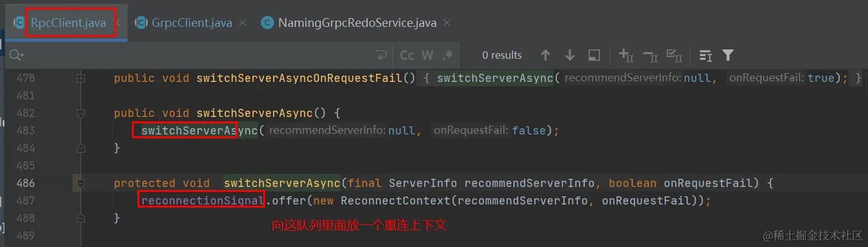This screenshot has width=868, height=247.
Task: Click line number 487 in gutter
Action: [x=26, y=201]
